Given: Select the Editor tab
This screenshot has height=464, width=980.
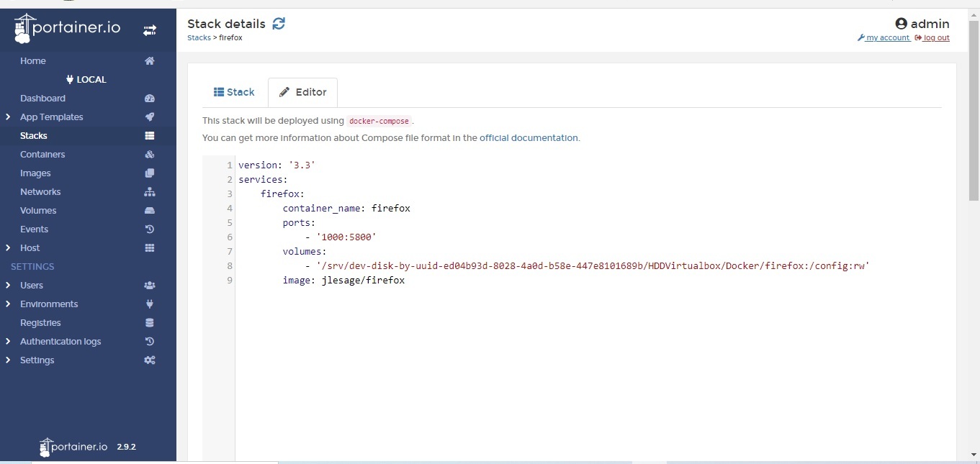Looking at the screenshot, I should click(303, 92).
